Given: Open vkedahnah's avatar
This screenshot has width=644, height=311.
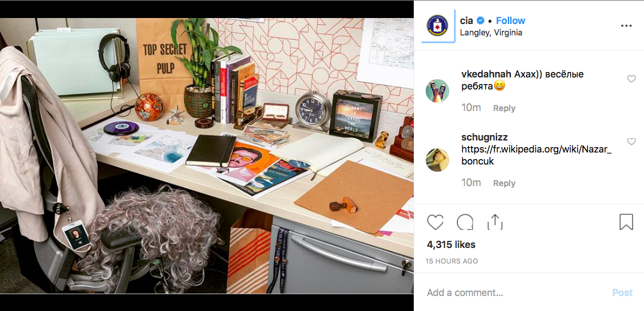Looking at the screenshot, I should pyautogui.click(x=437, y=91).
